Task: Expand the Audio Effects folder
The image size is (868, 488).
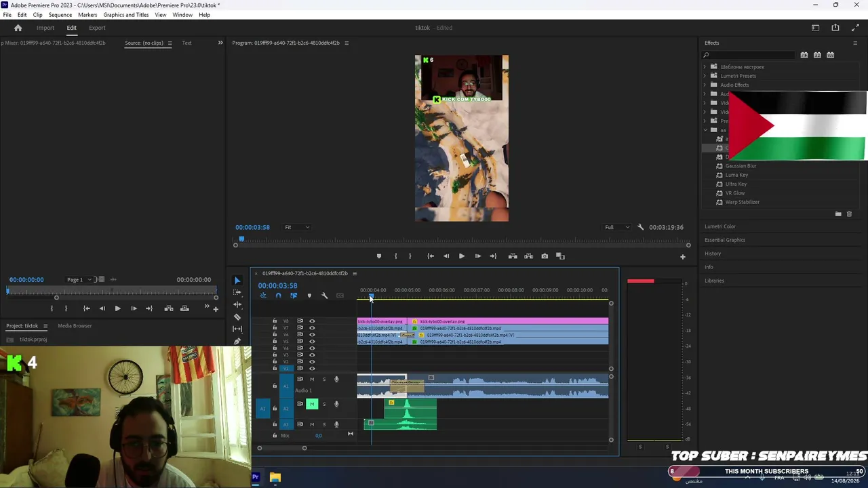Action: tap(705, 85)
